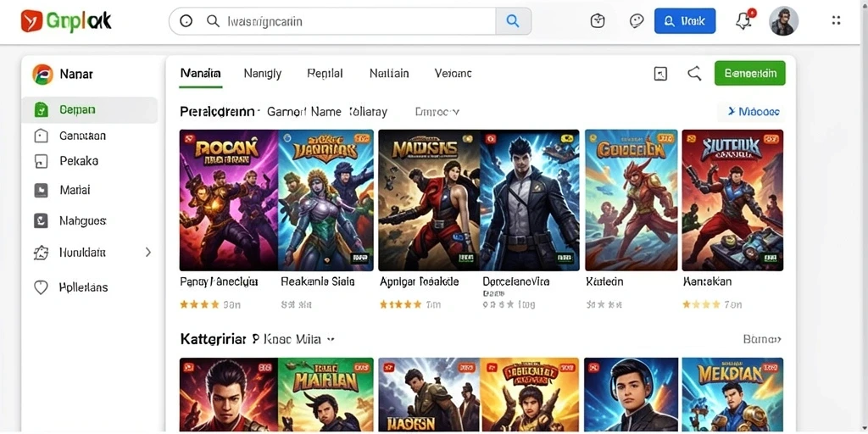Image resolution: width=868 pixels, height=434 pixels.
Task: Click the Kentakan game title
Action: click(708, 281)
